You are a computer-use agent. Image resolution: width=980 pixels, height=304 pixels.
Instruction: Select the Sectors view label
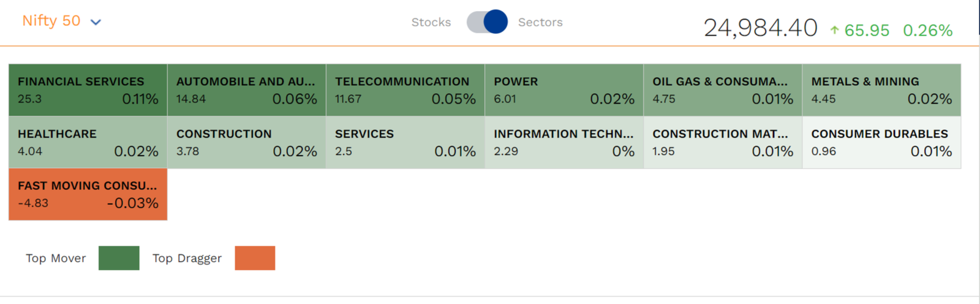[x=540, y=22]
